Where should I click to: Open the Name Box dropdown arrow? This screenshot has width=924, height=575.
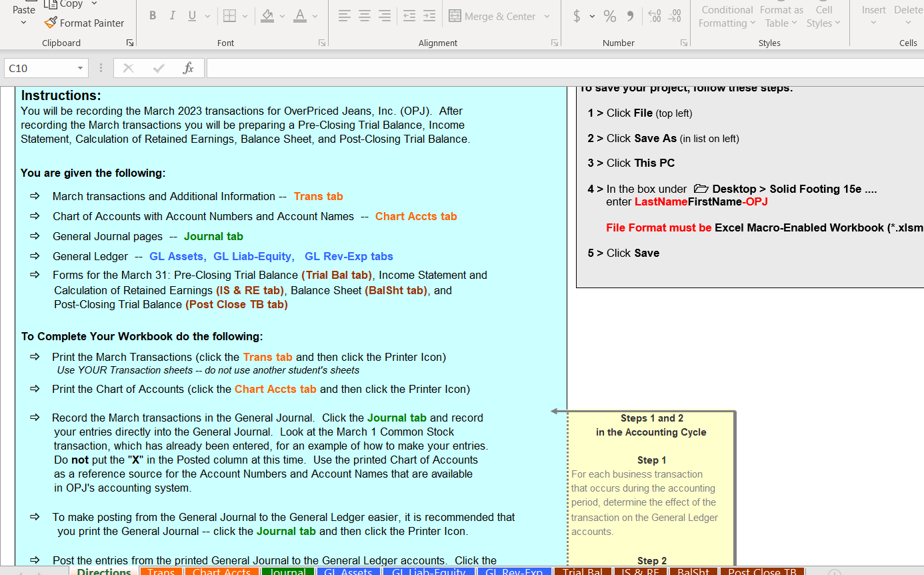click(x=80, y=68)
